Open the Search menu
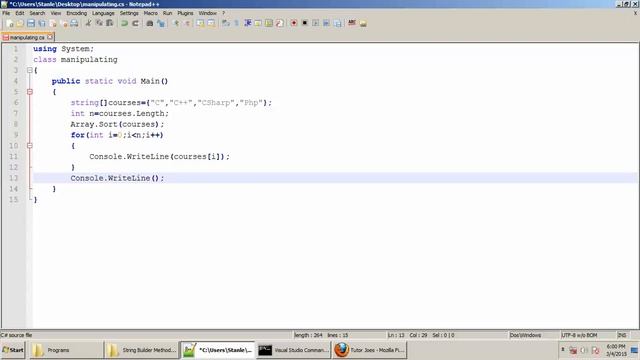640x360 pixels. click(37, 13)
